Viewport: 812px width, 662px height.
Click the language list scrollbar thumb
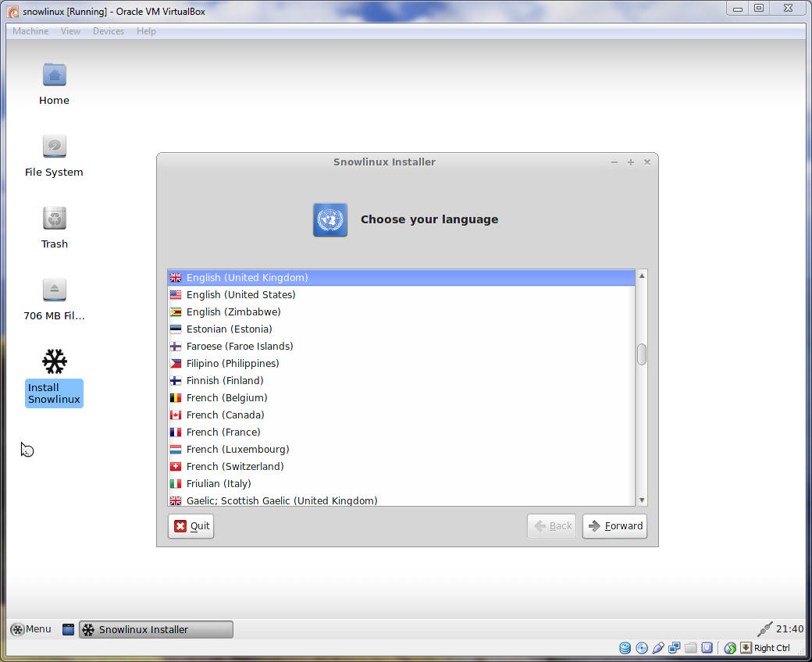click(x=642, y=354)
